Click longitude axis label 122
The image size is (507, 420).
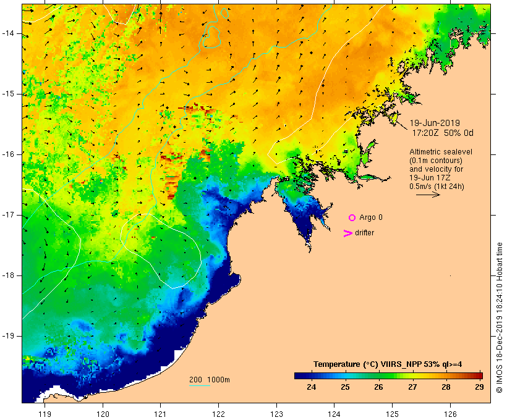click(x=219, y=414)
